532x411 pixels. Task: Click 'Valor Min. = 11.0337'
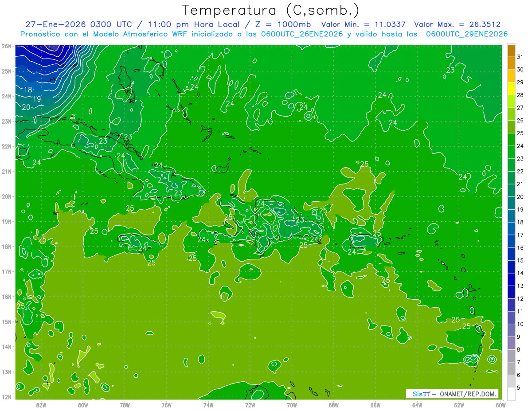(364, 24)
